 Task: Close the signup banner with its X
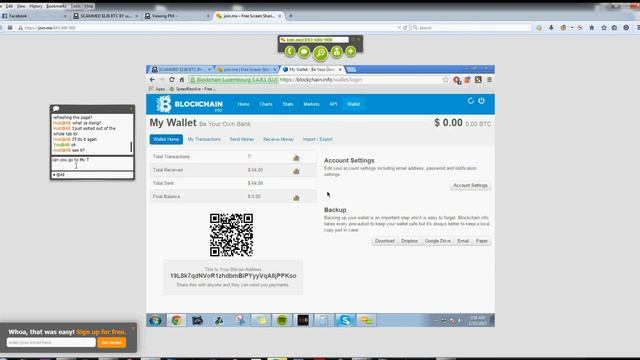(133, 328)
